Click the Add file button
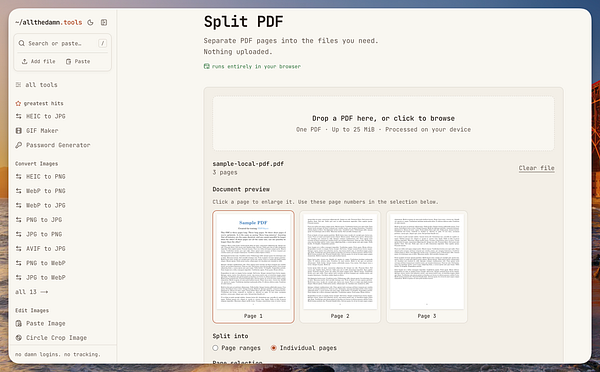This screenshot has height=372, width=600. [x=38, y=61]
